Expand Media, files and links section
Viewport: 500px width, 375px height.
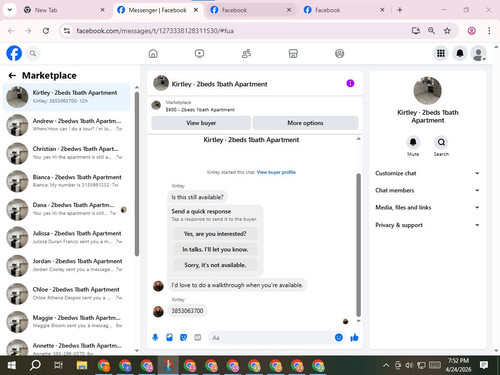pyautogui.click(x=427, y=207)
